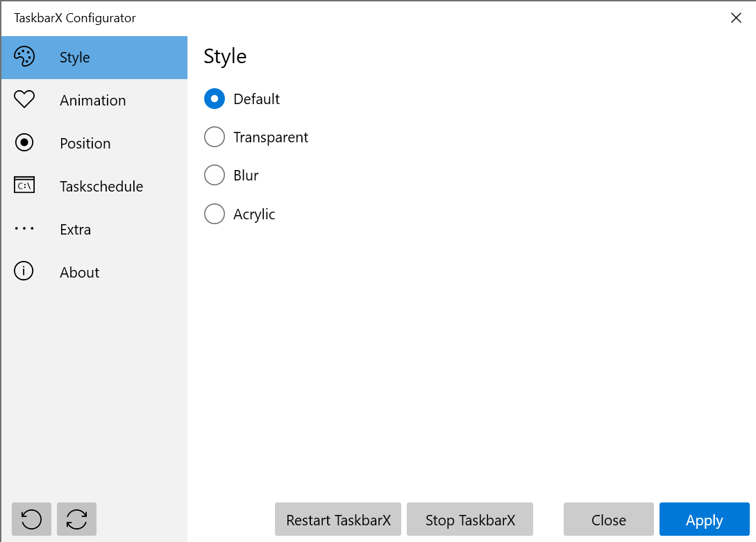Viewport: 756px width, 542px height.
Task: Click the info icon beside About
Action: click(24, 271)
